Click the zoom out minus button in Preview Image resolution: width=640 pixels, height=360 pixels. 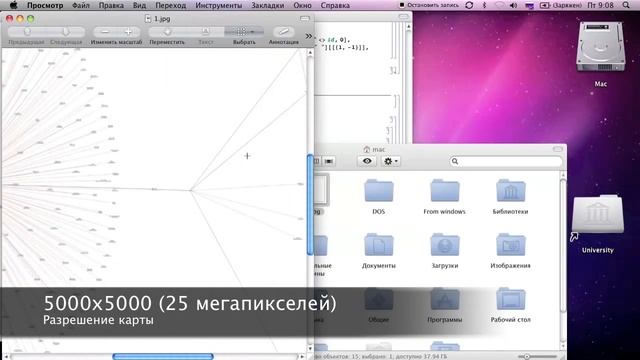pyautogui.click(x=105, y=32)
